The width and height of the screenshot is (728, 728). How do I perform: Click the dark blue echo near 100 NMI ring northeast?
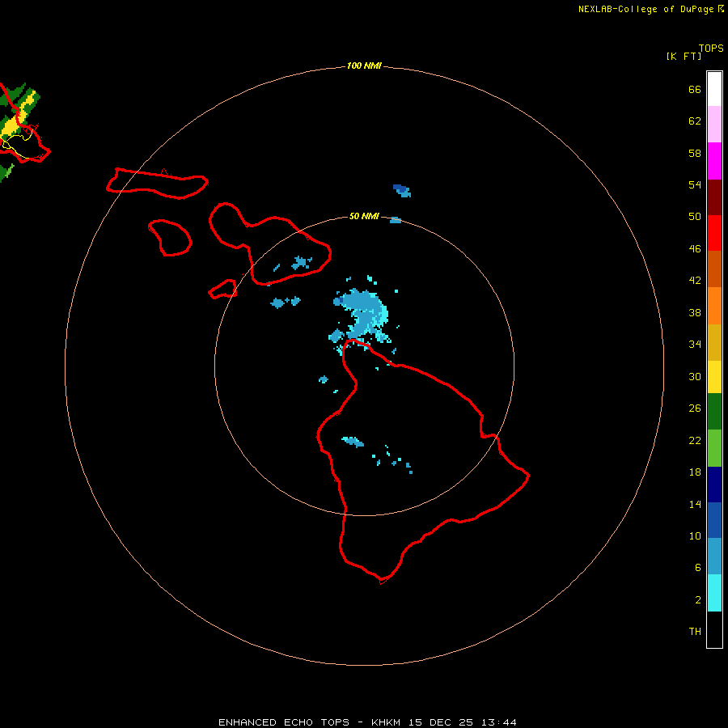(402, 191)
